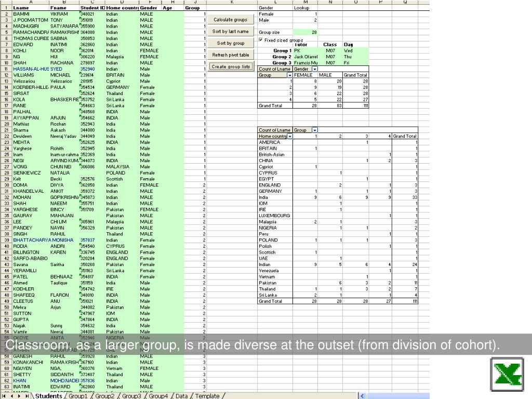The height and width of the screenshot is (399, 532).
Task: Click Female lookup label cell
Action: click(275, 14)
